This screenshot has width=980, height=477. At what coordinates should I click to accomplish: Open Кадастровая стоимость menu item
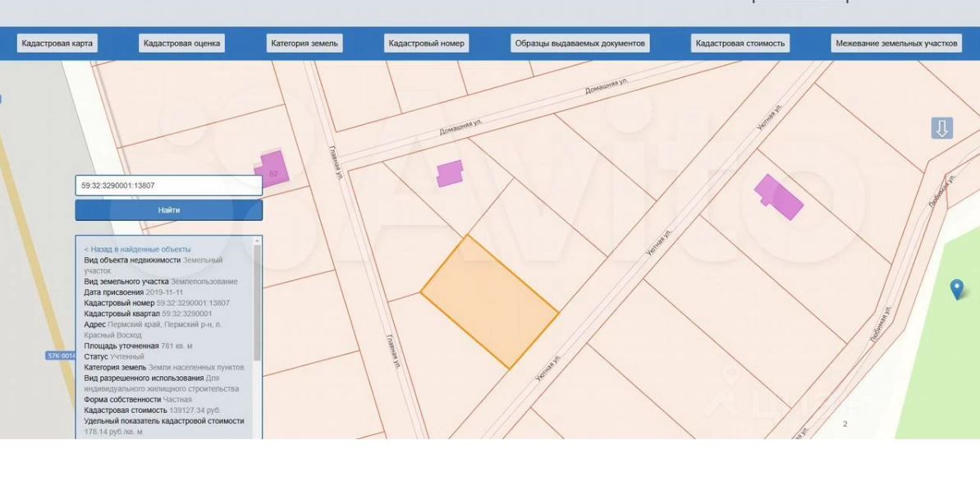pyautogui.click(x=740, y=44)
